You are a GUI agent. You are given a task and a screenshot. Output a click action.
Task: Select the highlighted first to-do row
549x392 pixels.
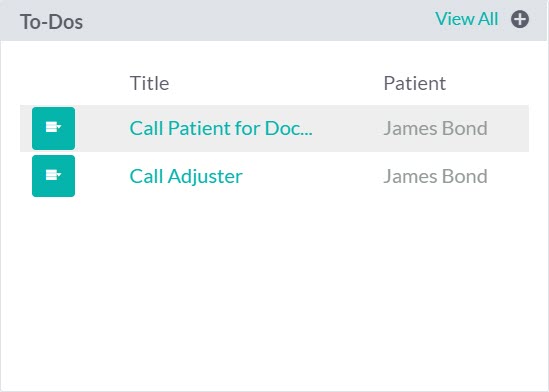click(x=274, y=128)
